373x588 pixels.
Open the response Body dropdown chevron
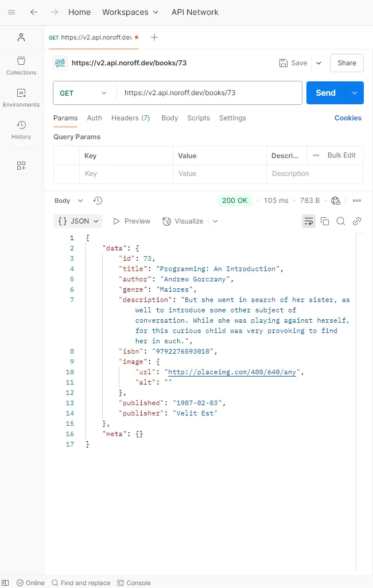80,201
